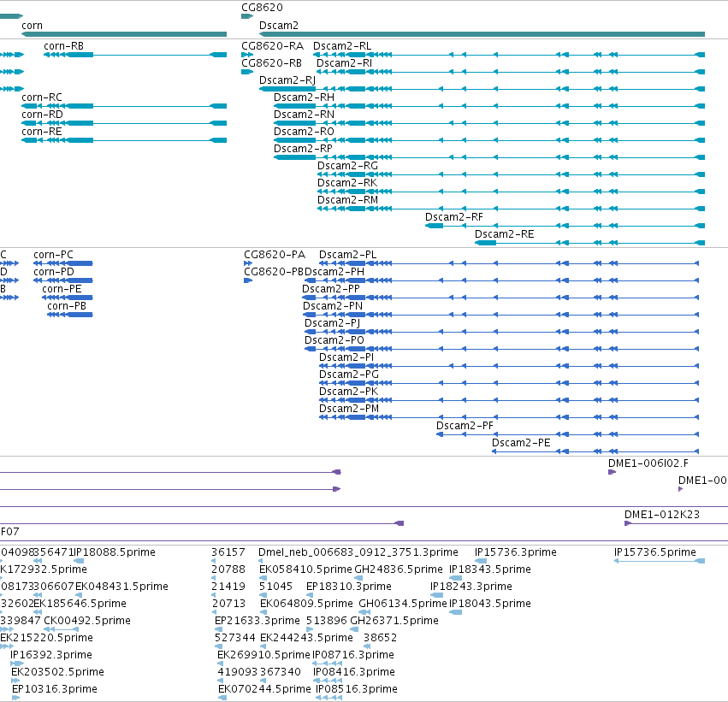Select the Dscam2-RP transcript label

pos(303,149)
